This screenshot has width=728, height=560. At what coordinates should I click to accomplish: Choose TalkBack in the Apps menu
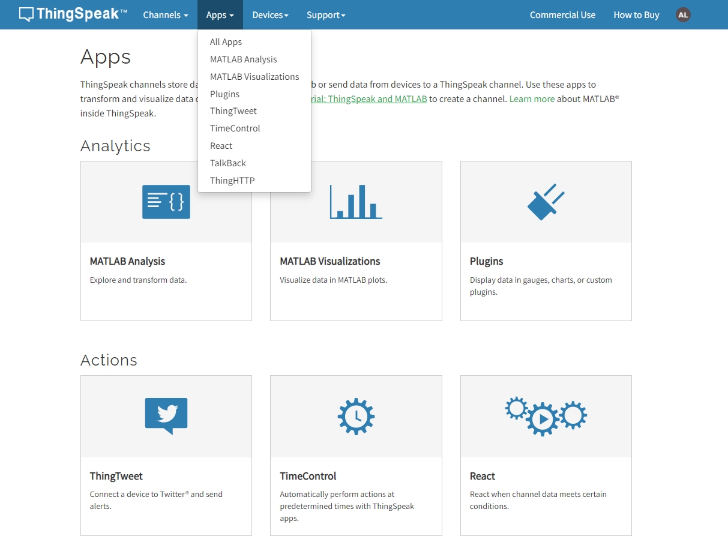(x=228, y=163)
